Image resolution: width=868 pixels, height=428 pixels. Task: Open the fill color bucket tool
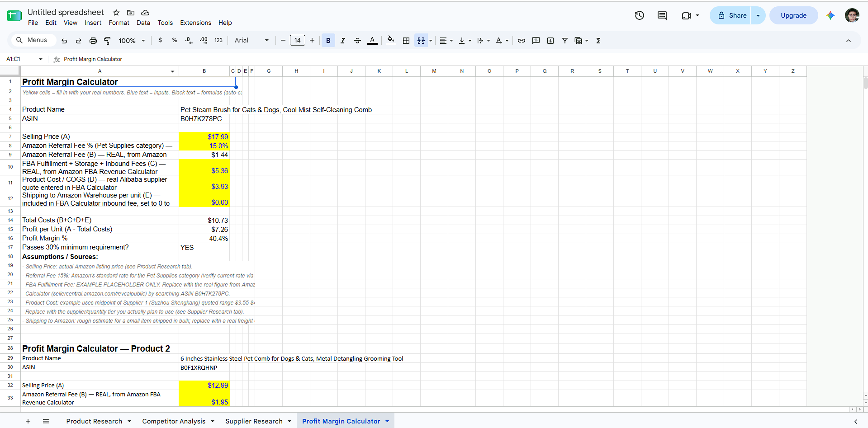(x=391, y=40)
